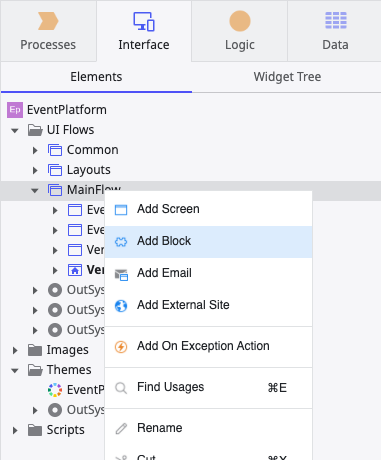The width and height of the screenshot is (381, 460).
Task: Switch to the Widget Tree sub-tab
Action: pyautogui.click(x=287, y=77)
